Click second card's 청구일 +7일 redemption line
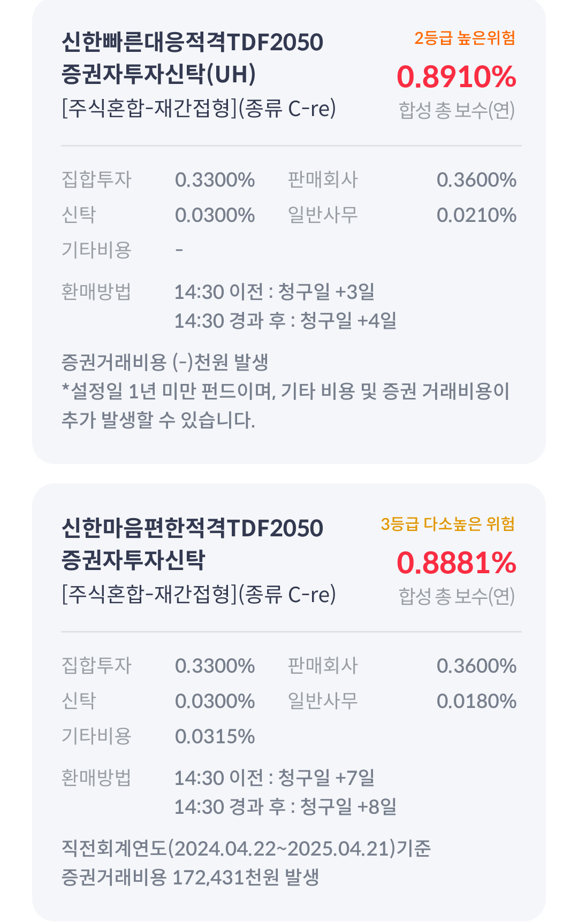578x924 pixels. 275,778
